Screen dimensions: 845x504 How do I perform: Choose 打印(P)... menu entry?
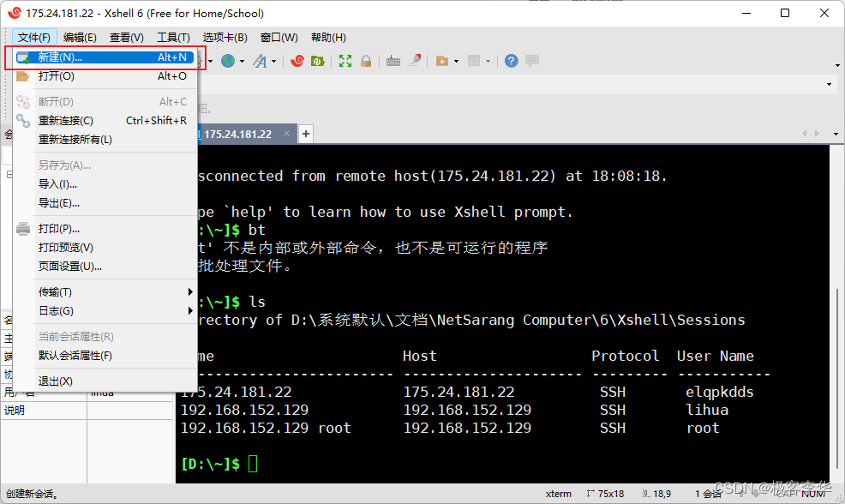(x=105, y=229)
